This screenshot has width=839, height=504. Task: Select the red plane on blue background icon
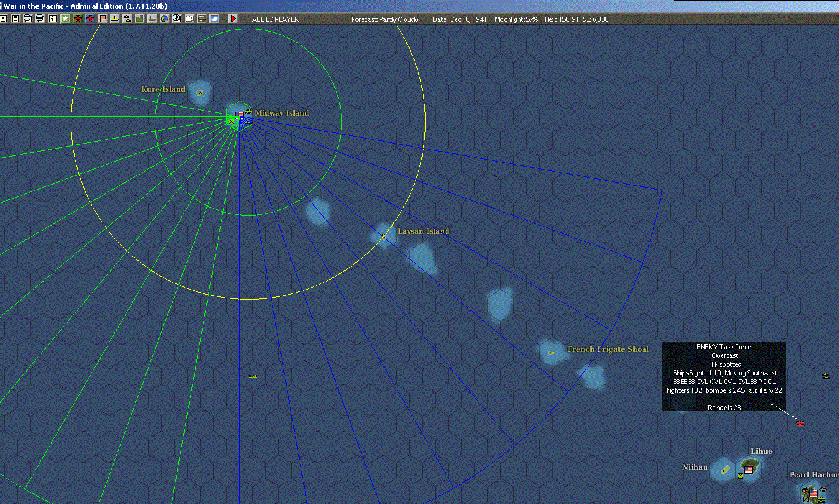[89, 19]
